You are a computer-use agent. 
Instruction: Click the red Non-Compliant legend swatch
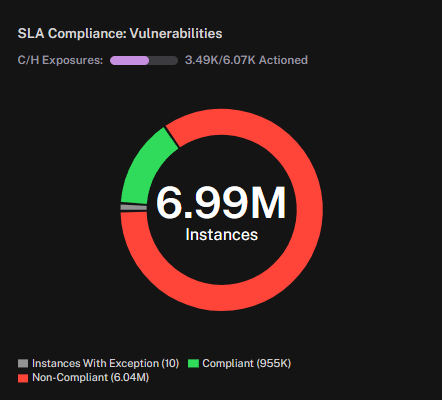[x=23, y=378]
